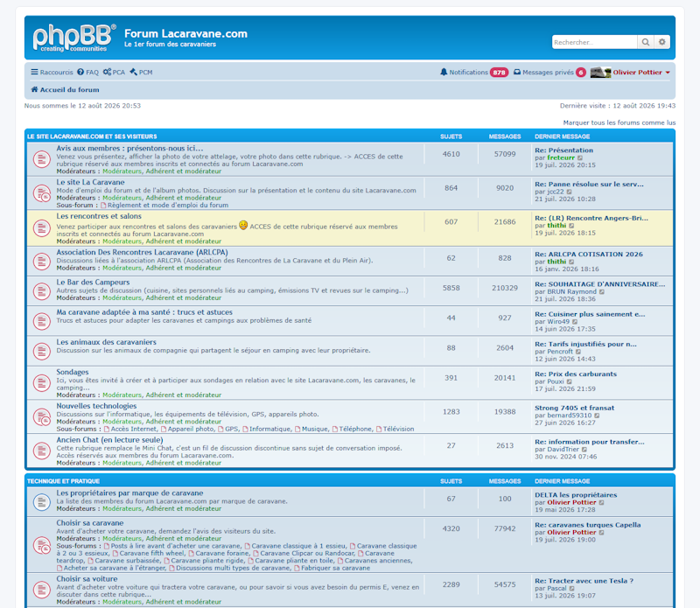Click forum icon for Les animaux des caravaniers

coord(42,352)
